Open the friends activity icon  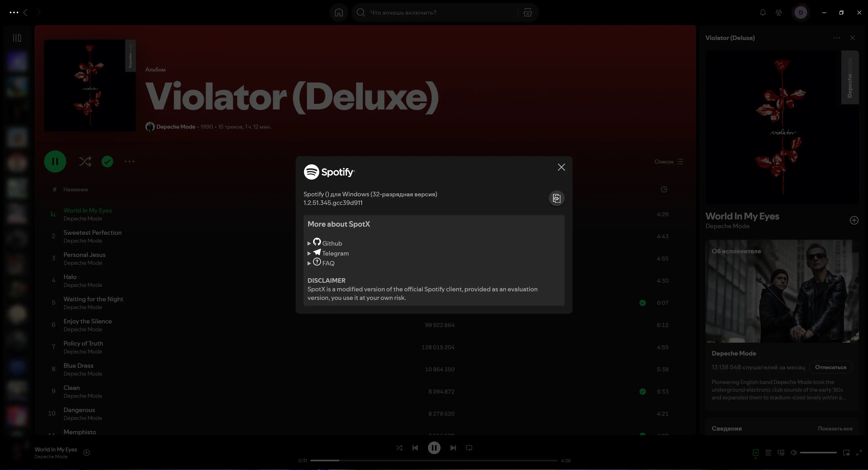click(778, 12)
